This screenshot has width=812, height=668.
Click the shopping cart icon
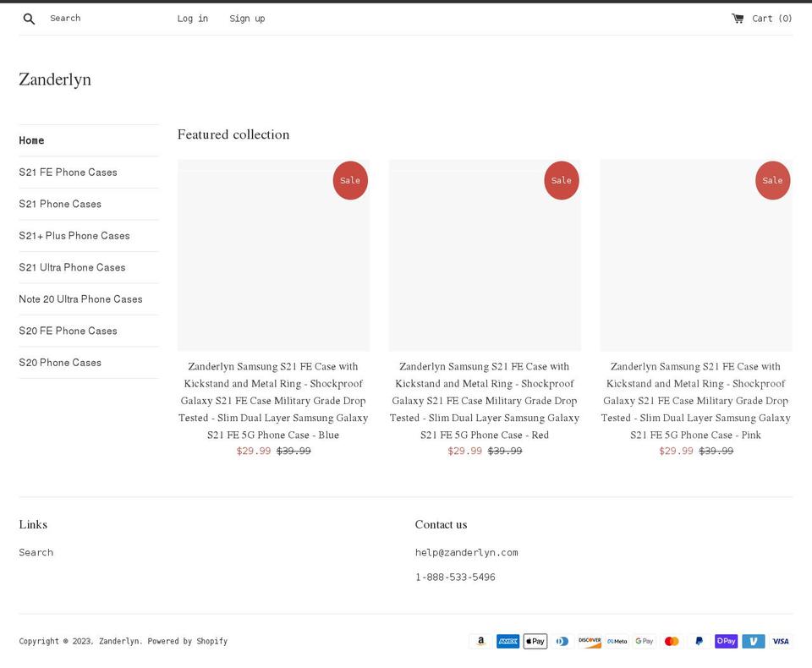[x=738, y=19]
